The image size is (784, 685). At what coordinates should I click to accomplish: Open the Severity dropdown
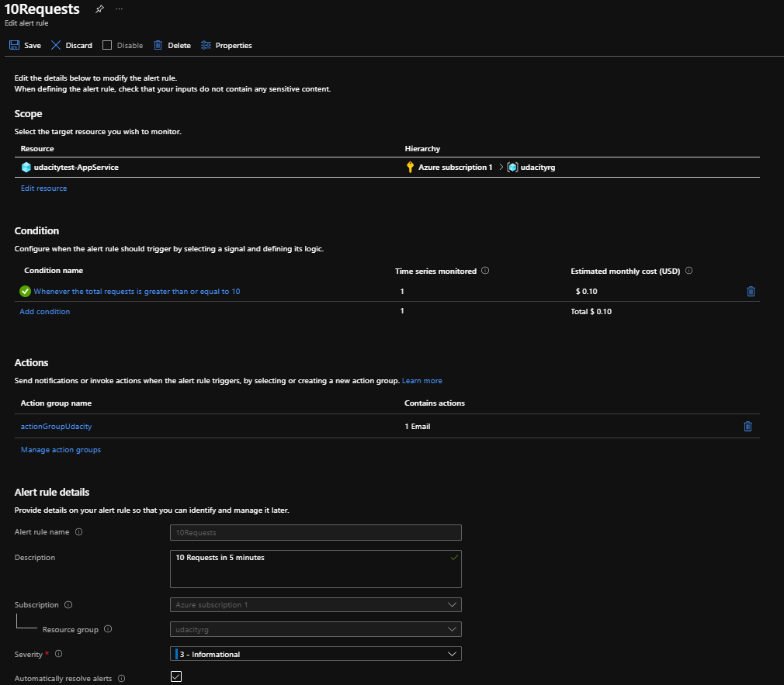click(315, 654)
